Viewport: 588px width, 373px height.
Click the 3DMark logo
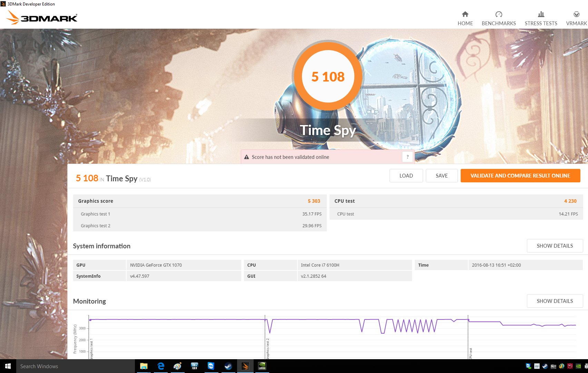(x=42, y=18)
